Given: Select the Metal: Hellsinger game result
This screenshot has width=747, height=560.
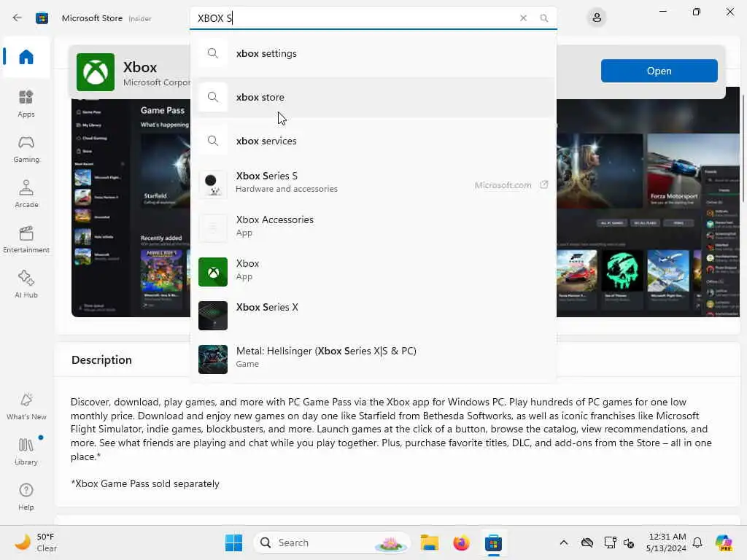Looking at the screenshot, I should tap(373, 358).
